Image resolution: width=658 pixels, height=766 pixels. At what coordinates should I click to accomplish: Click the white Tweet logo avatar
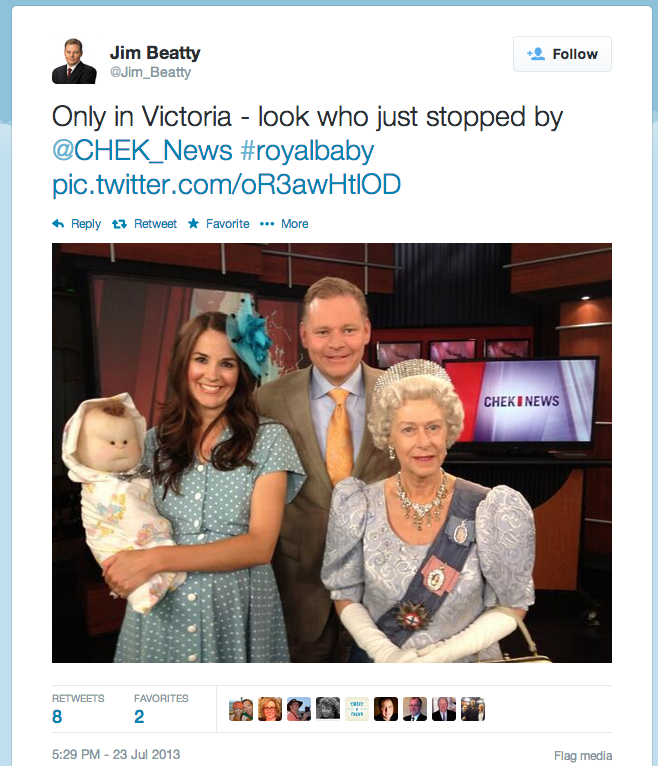[357, 709]
